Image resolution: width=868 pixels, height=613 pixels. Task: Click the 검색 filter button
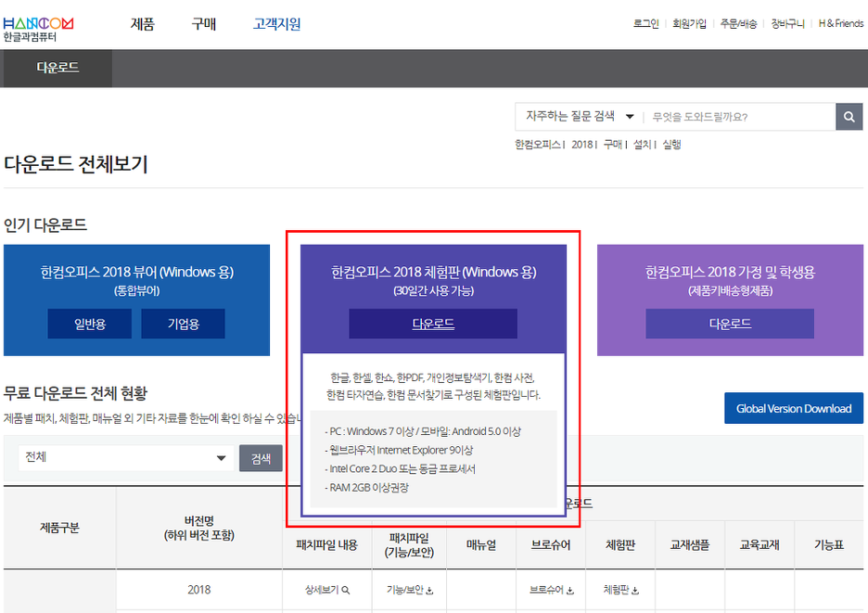point(261,458)
